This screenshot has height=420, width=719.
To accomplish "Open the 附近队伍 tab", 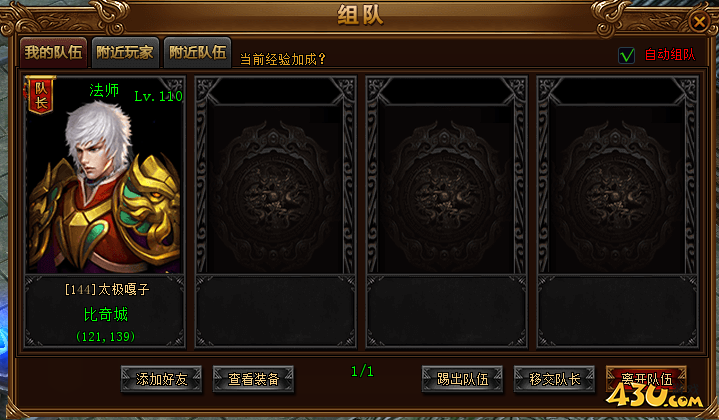I will [198, 53].
